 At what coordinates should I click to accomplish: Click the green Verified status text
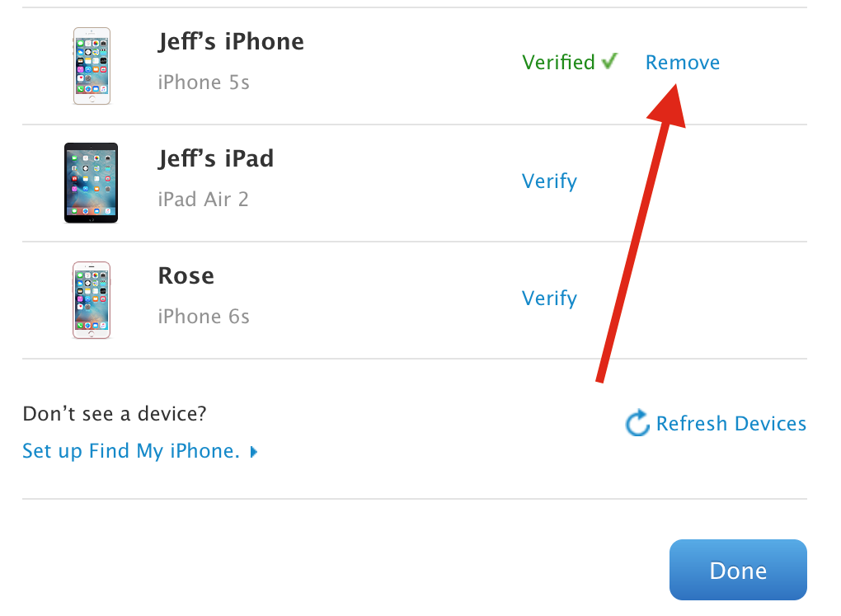[x=559, y=62]
